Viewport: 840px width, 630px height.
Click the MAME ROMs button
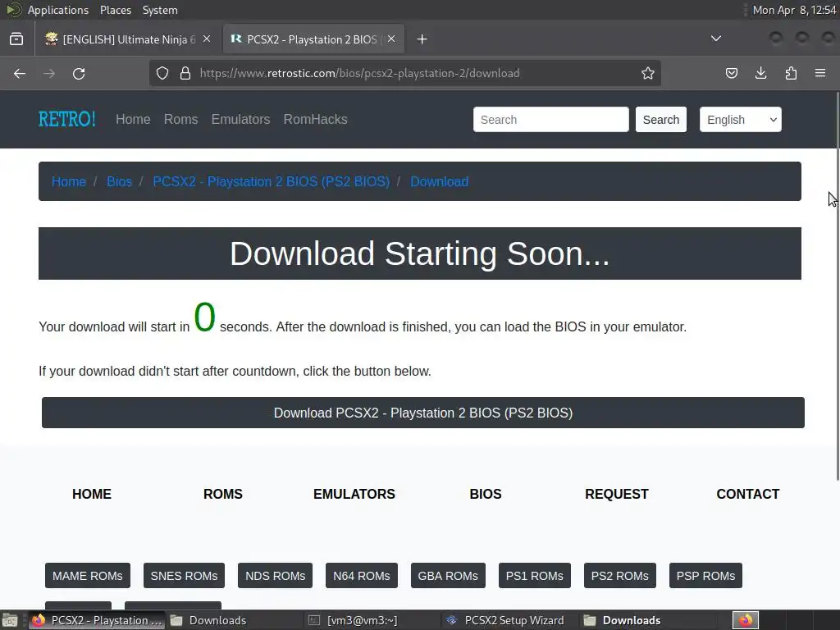click(x=87, y=575)
